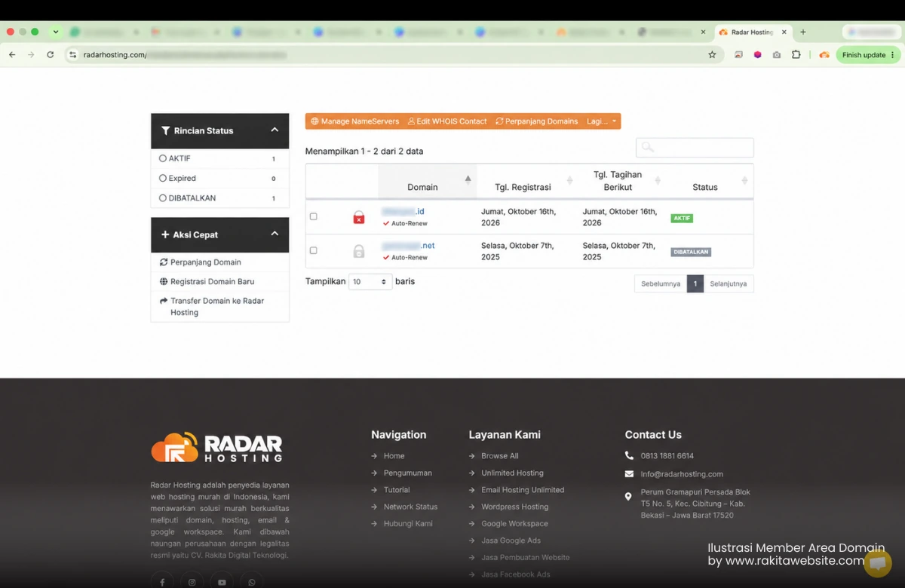Screen dimensions: 905x588
Task: Open Wordpress Hosting footer link
Action: tap(515, 507)
